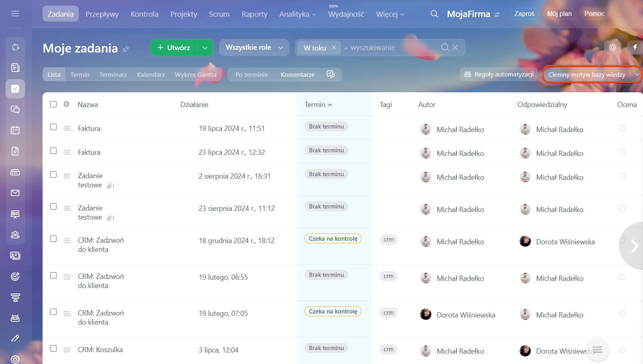Check the first Faktura task checkbox
The width and height of the screenshot is (643, 364).
click(x=53, y=127)
